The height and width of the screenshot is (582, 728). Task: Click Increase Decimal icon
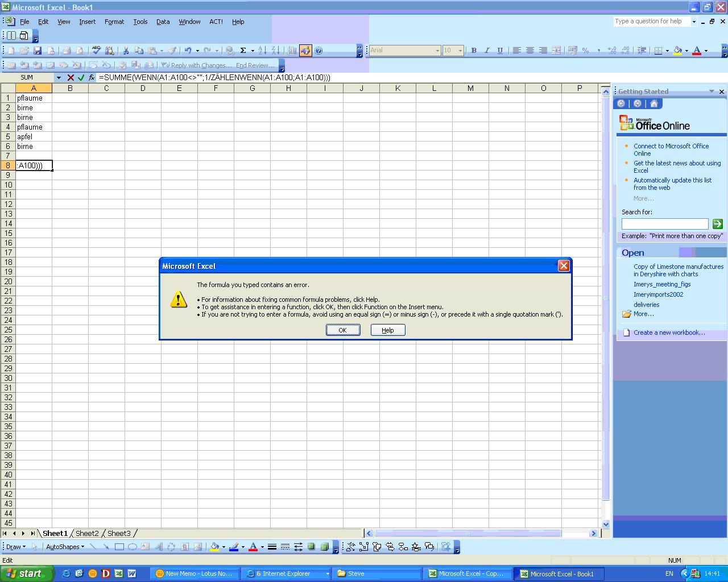pos(612,51)
